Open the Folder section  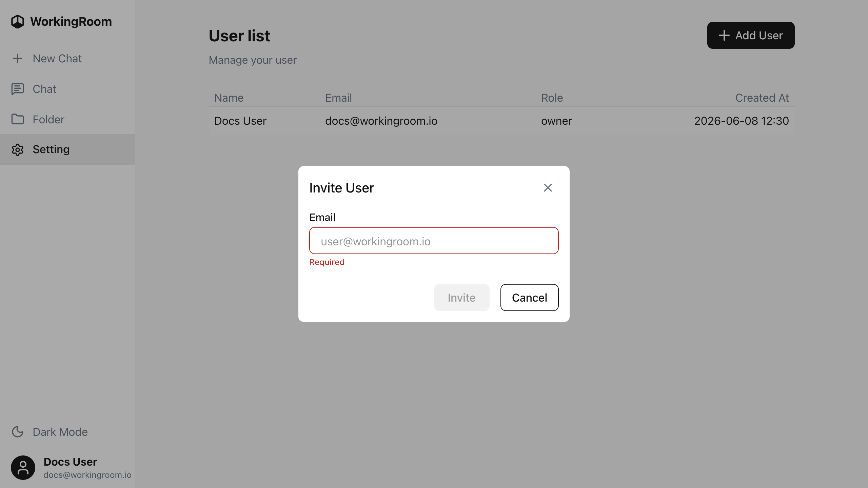(67, 119)
